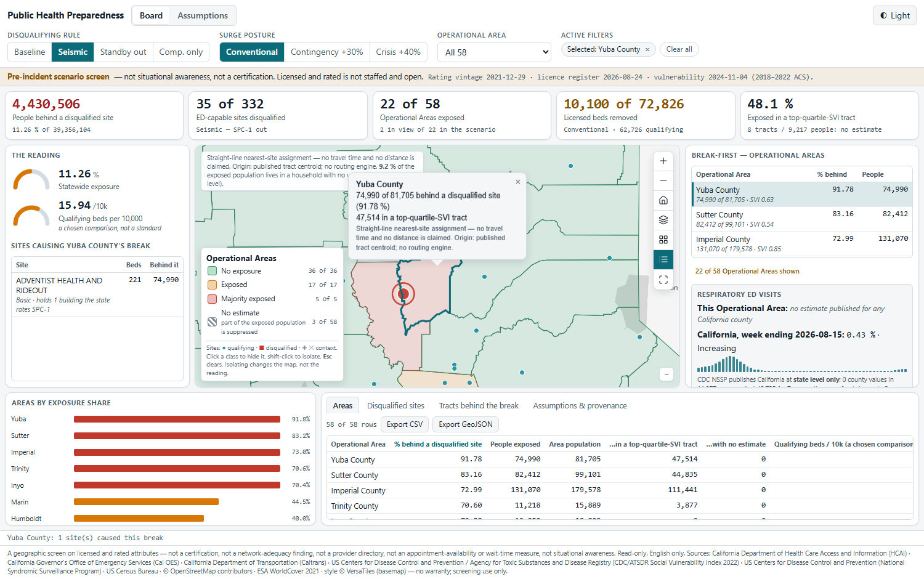
Task: Select Sutter County in break-first list
Action: (801, 219)
